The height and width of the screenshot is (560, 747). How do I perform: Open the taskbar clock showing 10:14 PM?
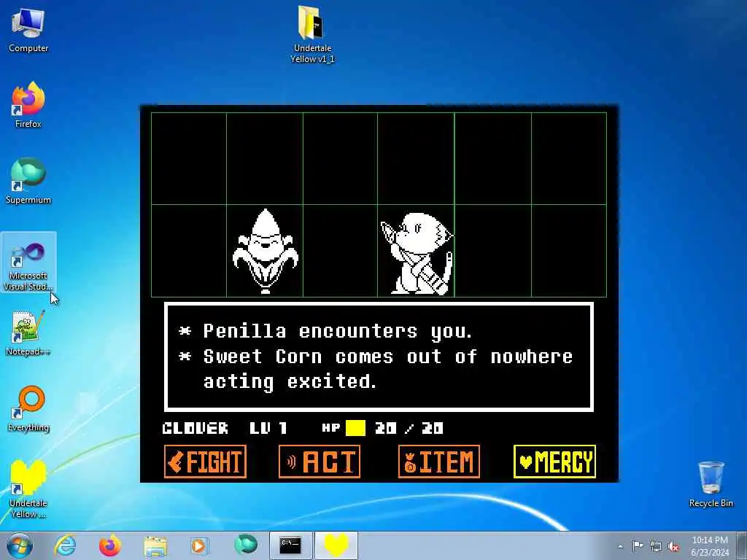pos(710,545)
